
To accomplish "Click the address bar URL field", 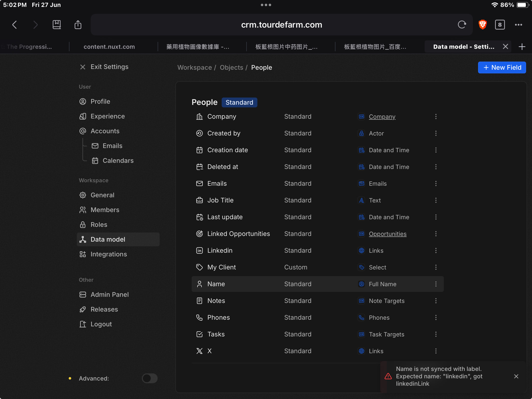I will (x=281, y=25).
